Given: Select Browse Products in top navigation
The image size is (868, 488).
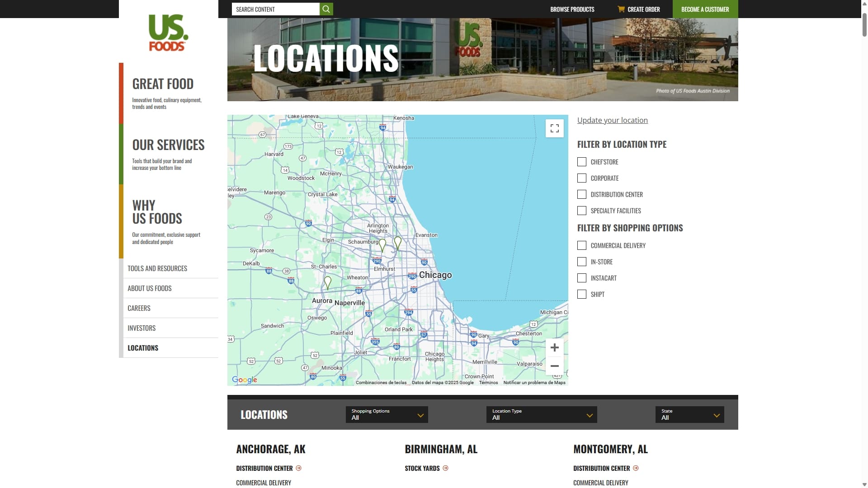Looking at the screenshot, I should (x=572, y=9).
